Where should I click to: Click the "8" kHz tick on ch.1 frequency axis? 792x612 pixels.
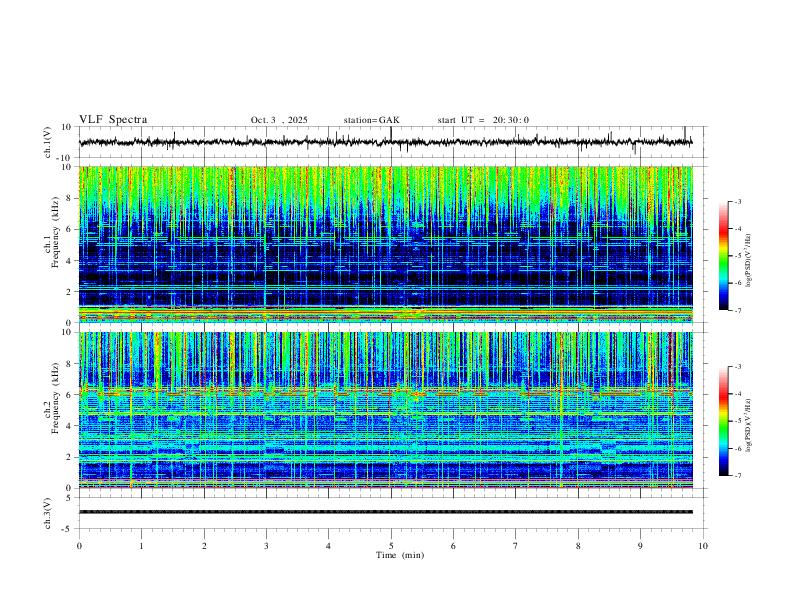[x=71, y=198]
